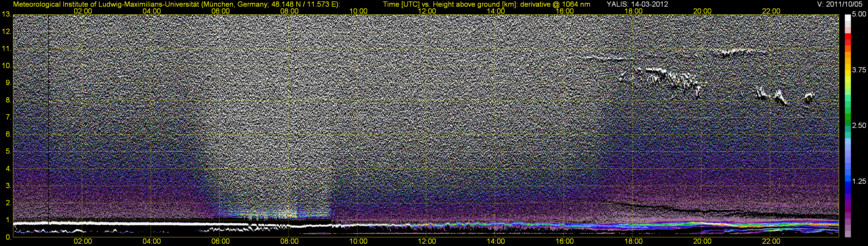Click the Meteorological Institute title text
This screenshot has height=246, width=868.
(176, 4)
